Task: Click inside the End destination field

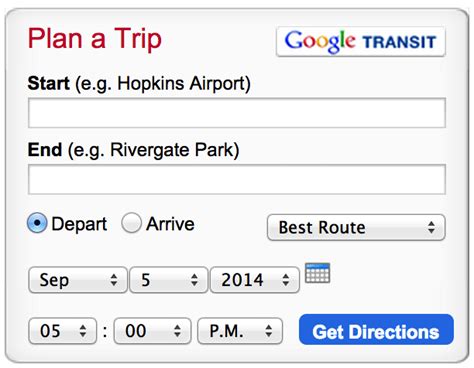Action: click(x=237, y=179)
